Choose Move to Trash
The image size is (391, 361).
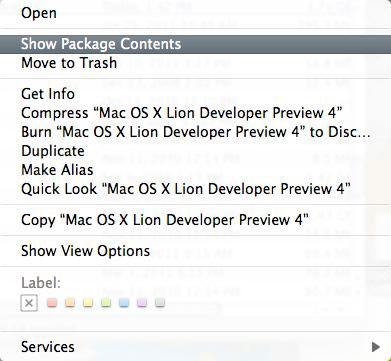195,63
